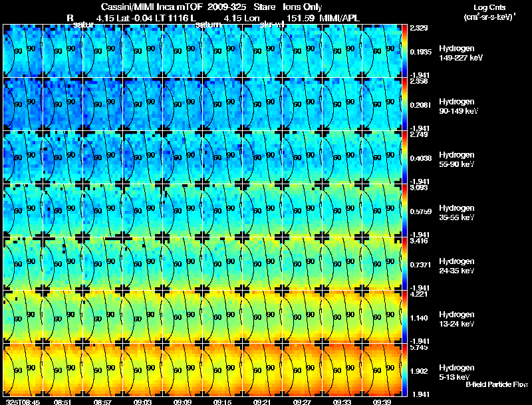532x405 pixels.
Task: Click the 'Hydrogen 55-90 keV' row label
Action: click(x=457, y=160)
